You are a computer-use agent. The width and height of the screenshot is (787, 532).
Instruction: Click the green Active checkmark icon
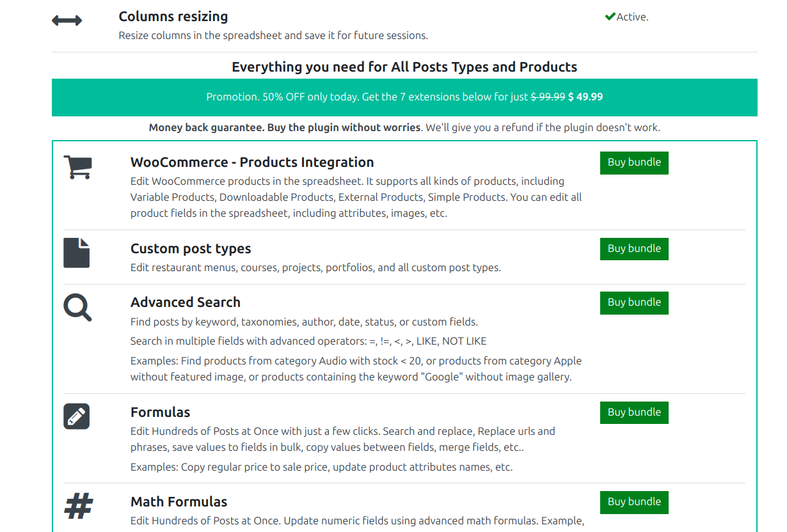[x=610, y=17]
